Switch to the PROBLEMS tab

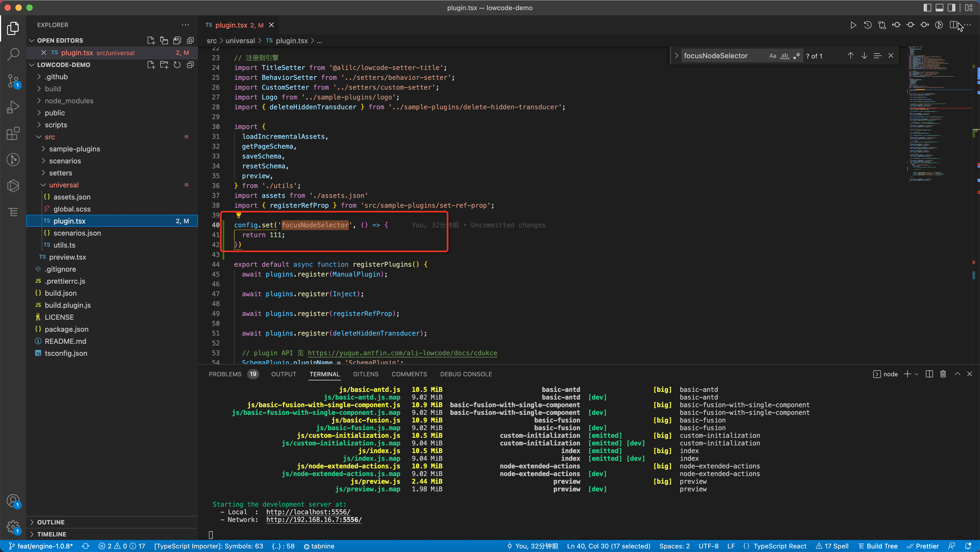pyautogui.click(x=225, y=374)
